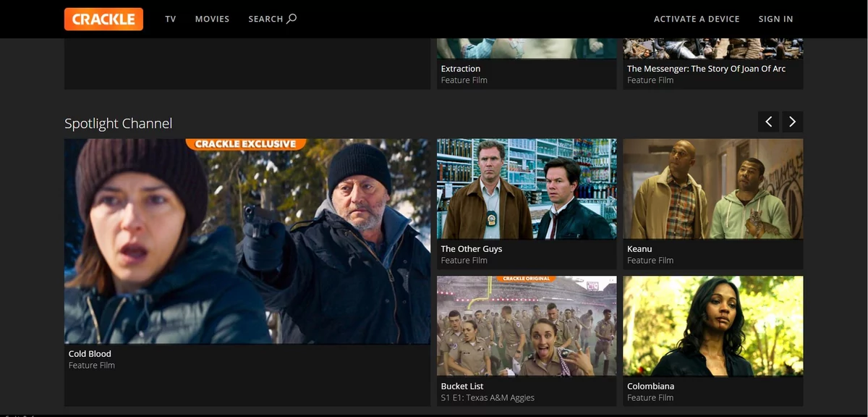
Task: Open the Colombiana movie thumbnail
Action: point(712,326)
